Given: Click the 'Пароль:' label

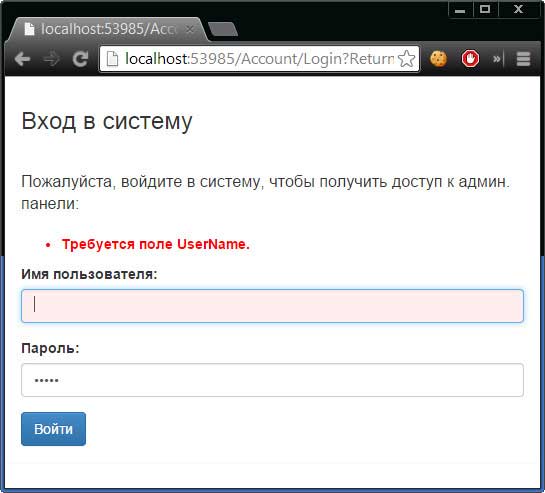Looking at the screenshot, I should (x=50, y=348).
